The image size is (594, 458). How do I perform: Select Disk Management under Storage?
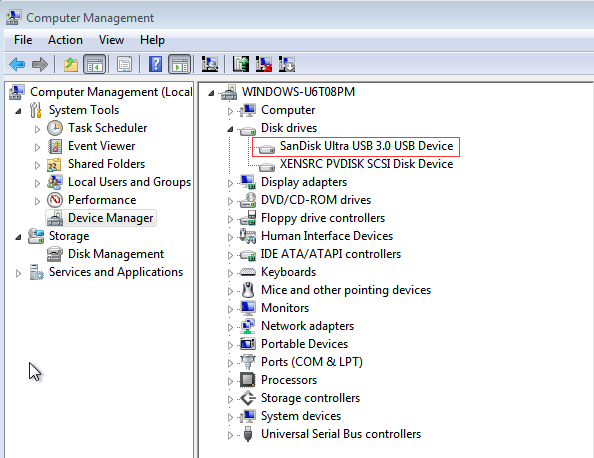(x=116, y=254)
